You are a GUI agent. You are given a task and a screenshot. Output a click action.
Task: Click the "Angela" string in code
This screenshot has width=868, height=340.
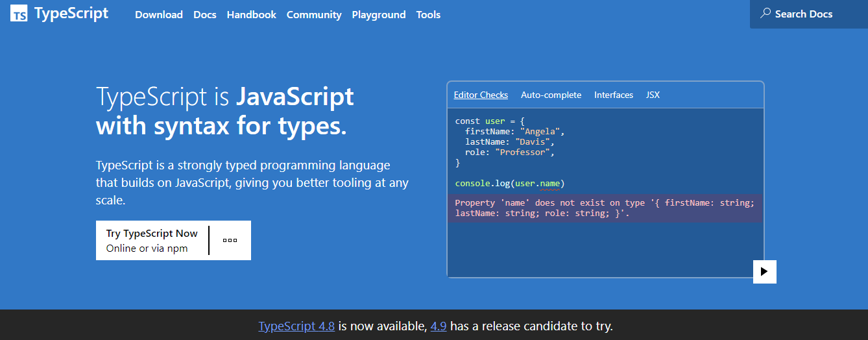click(544, 131)
